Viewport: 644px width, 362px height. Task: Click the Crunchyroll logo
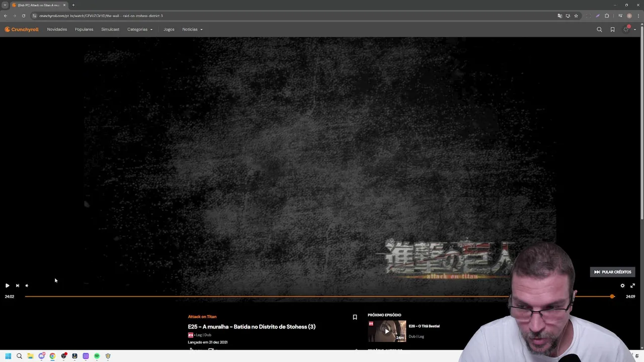22,29
